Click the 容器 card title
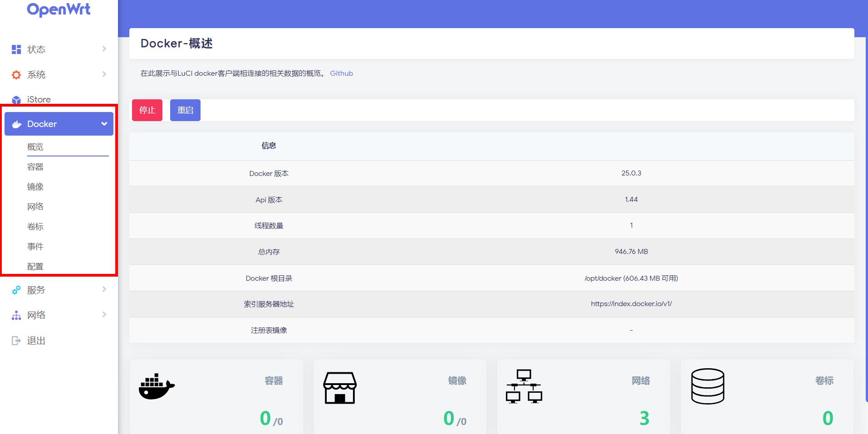This screenshot has width=868, height=434. 274,381
